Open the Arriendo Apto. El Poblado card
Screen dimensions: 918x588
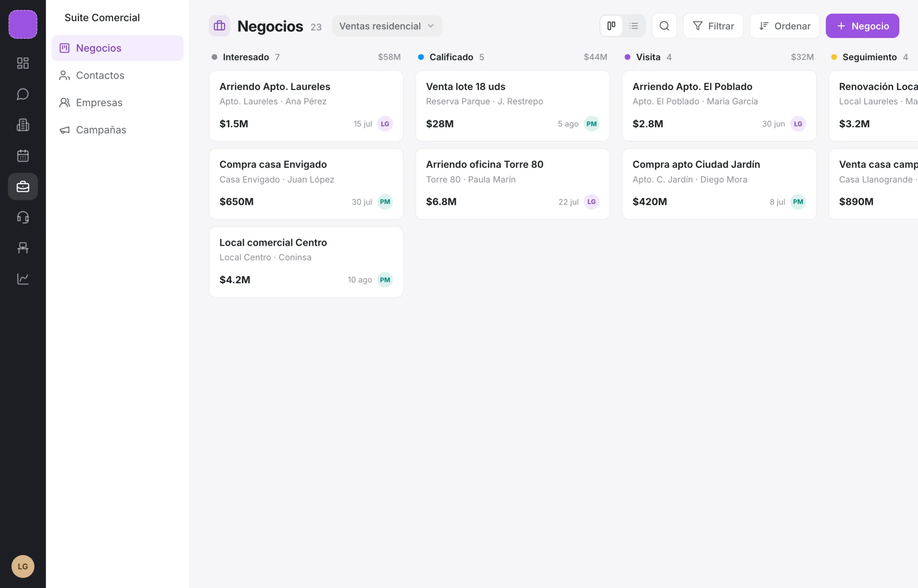pos(719,106)
